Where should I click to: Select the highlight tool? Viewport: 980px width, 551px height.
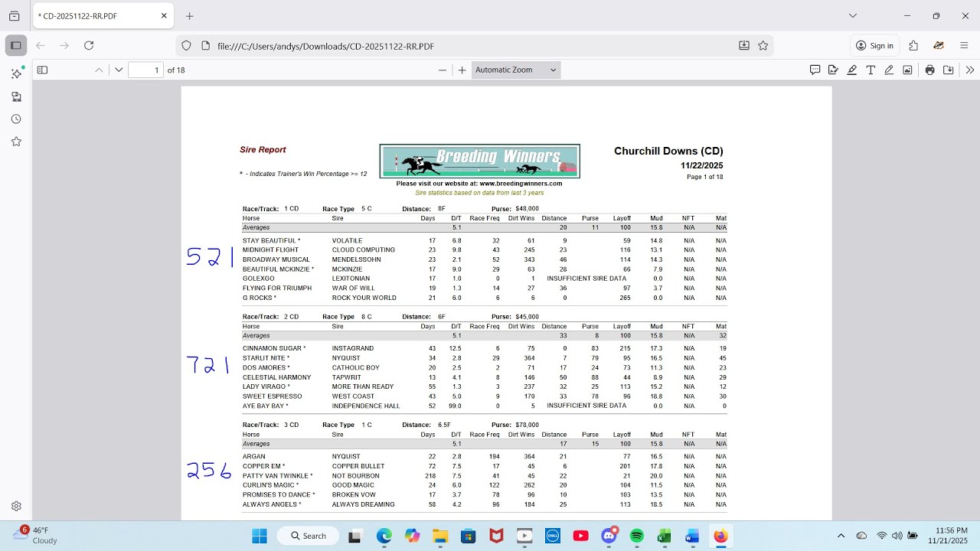click(852, 70)
